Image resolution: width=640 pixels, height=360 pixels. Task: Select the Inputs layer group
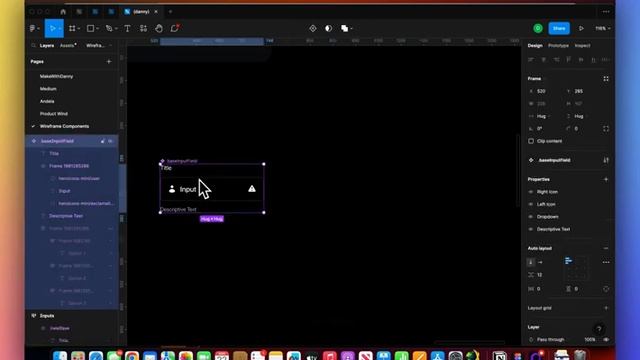47,316
